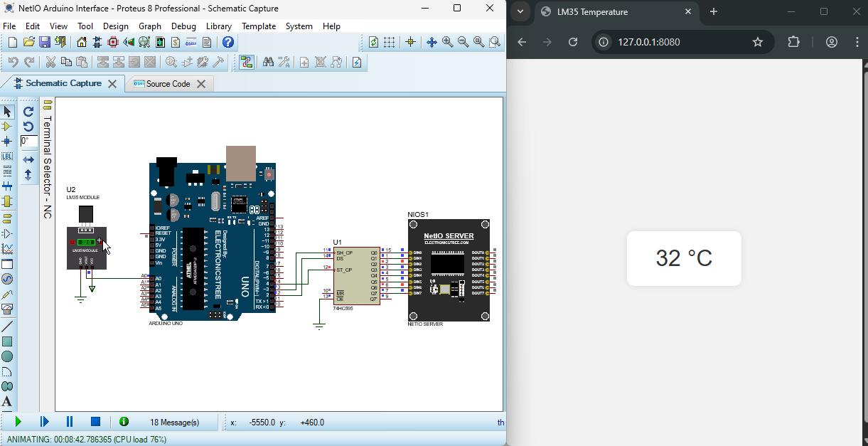Paste from clipboard icon in toolbar
Viewport: 868px width, 446px height.
pos(82,63)
